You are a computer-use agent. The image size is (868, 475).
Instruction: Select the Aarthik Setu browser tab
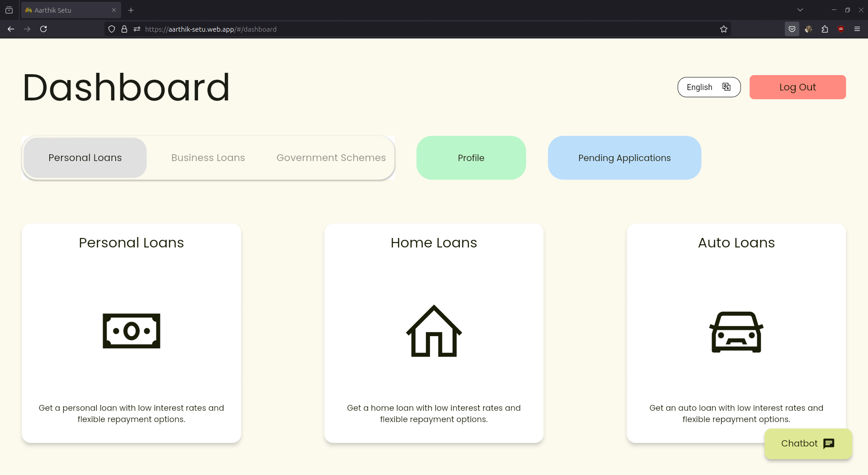[x=71, y=10]
